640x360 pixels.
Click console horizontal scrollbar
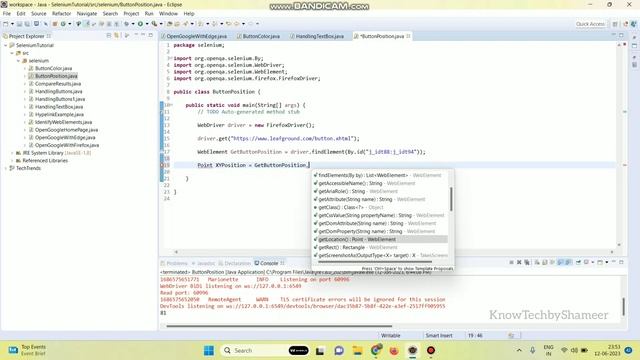279,326
